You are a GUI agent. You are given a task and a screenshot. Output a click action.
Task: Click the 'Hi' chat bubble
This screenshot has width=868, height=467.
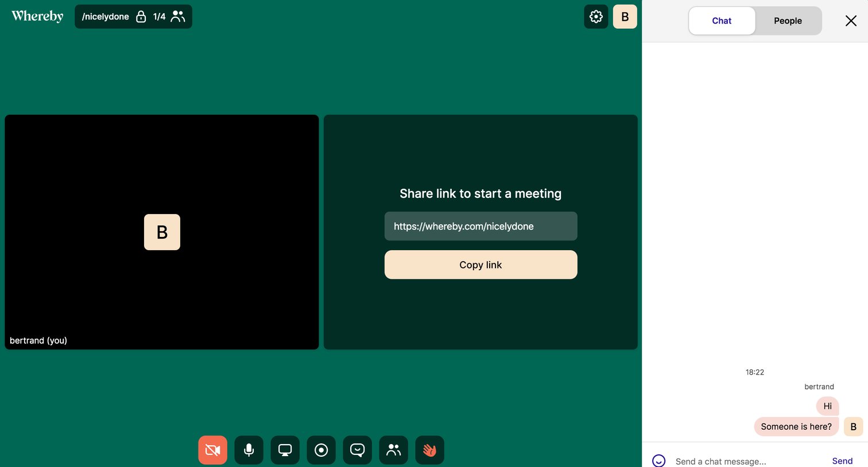click(x=827, y=406)
